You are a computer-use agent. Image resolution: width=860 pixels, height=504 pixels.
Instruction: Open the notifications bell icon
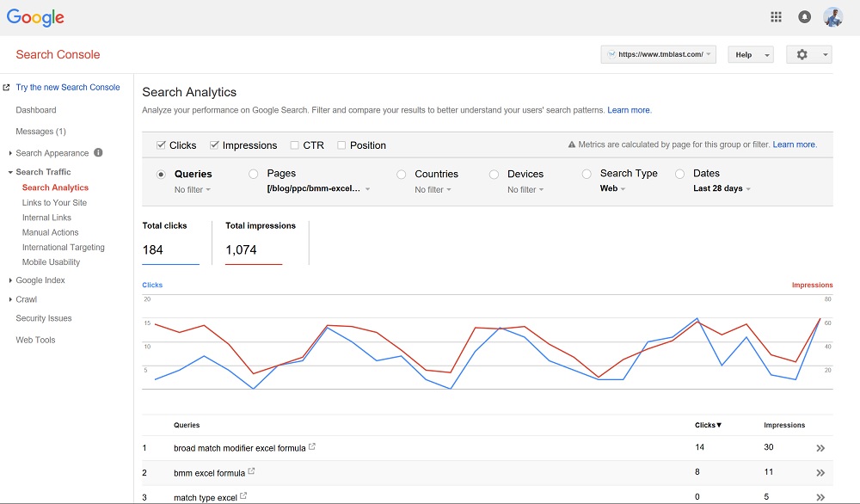(x=804, y=17)
